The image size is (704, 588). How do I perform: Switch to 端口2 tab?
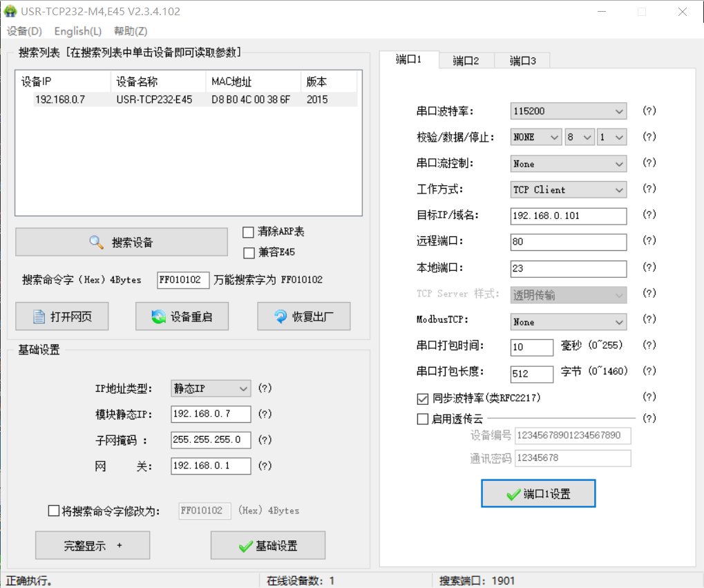tap(466, 61)
